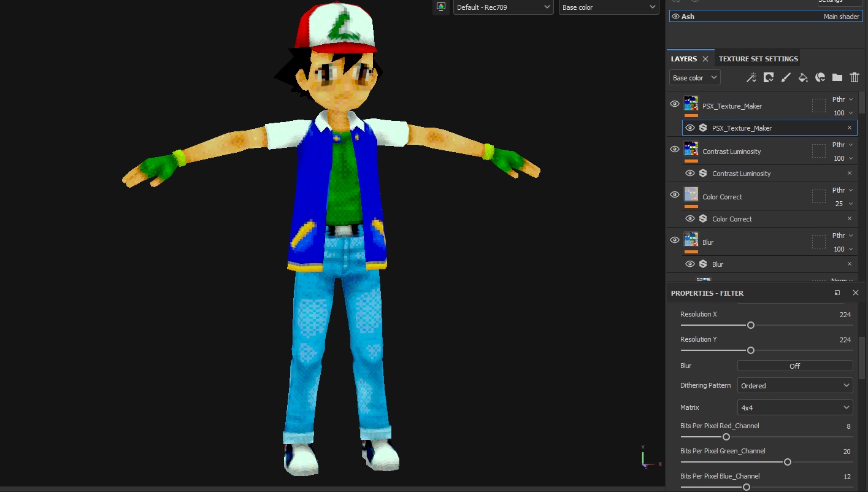
Task: Create a new folder in Layers panel
Action: pyautogui.click(x=837, y=77)
